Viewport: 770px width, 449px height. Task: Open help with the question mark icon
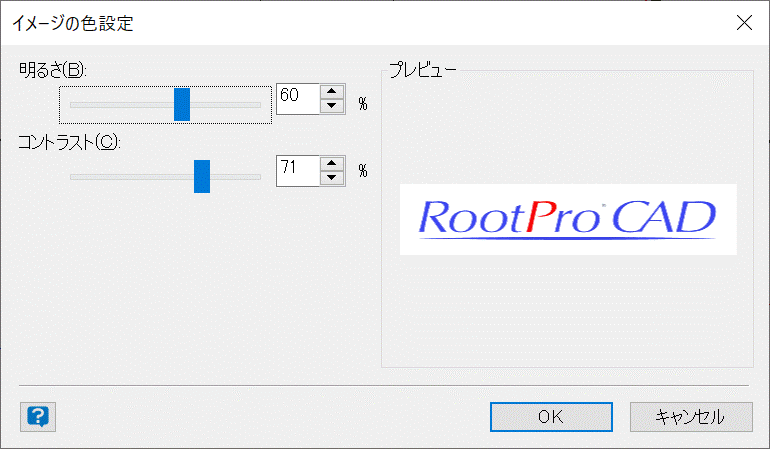[38, 417]
